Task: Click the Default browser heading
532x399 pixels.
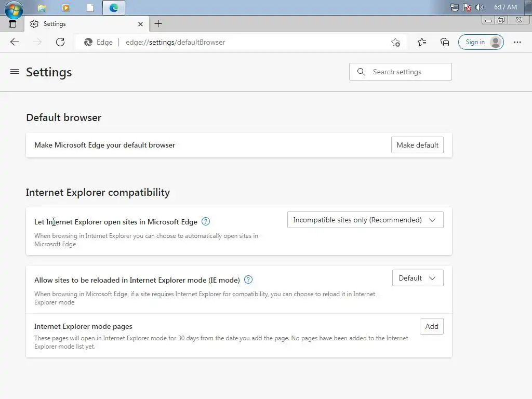Action: coord(64,117)
